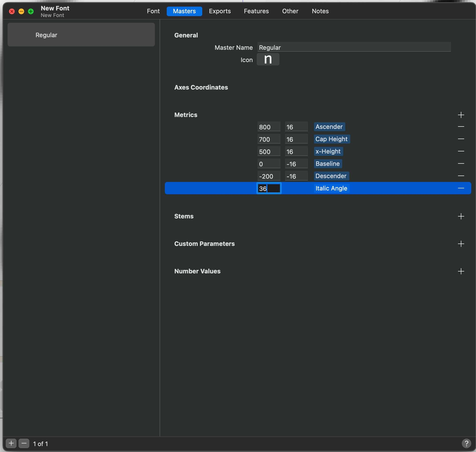Open the Baseline metric type label
Screen dimensions: 476x452
tap(328, 164)
